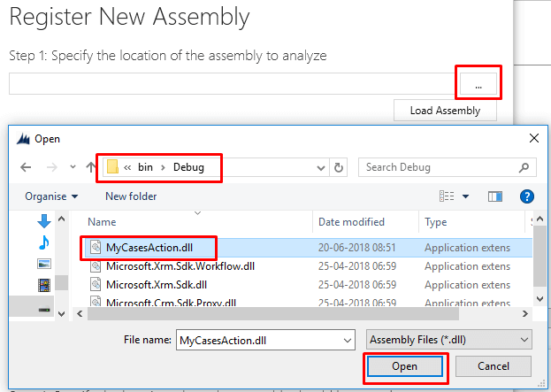Viewport: 551px width, 392px height.
Task: Open Pictures in navigation pane
Action: (44, 264)
